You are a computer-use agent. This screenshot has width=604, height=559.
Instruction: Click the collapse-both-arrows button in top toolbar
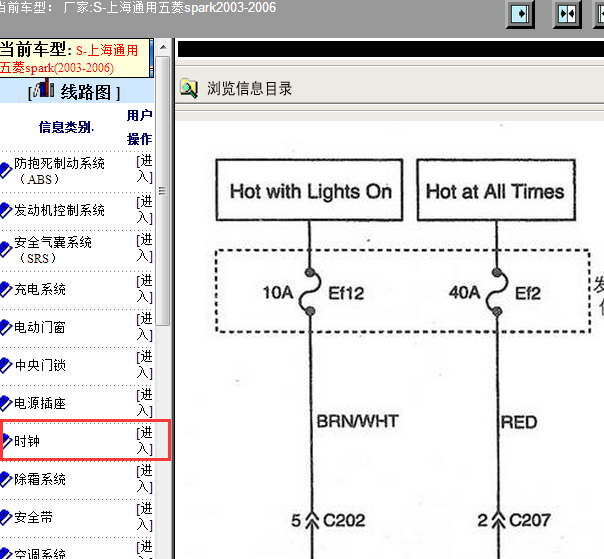(x=567, y=14)
